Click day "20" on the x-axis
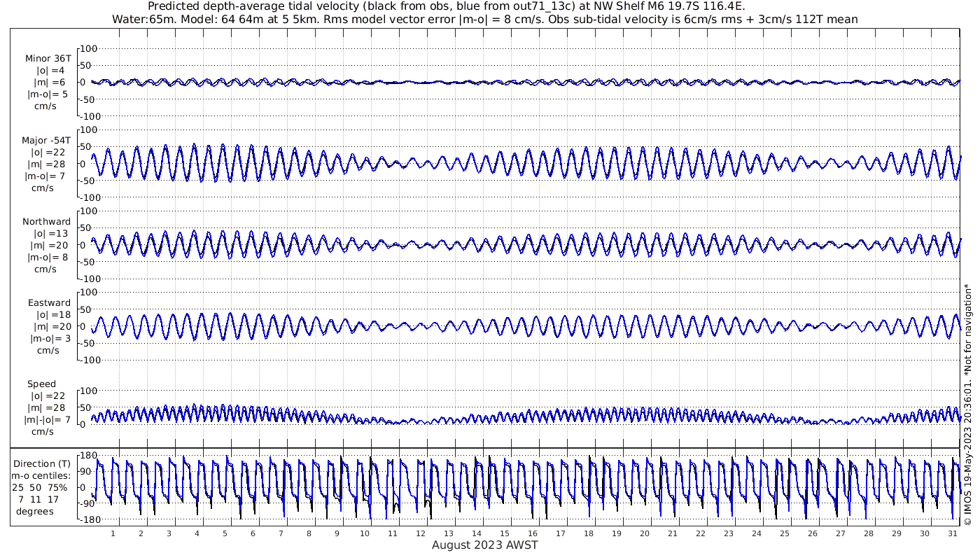 645,533
